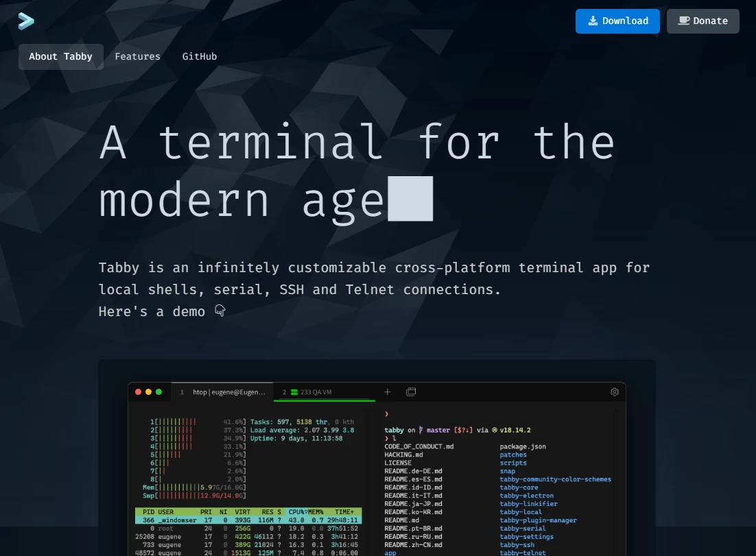The image size is (756, 556).
Task: Click the Tabby arrow logo
Action: click(x=26, y=21)
